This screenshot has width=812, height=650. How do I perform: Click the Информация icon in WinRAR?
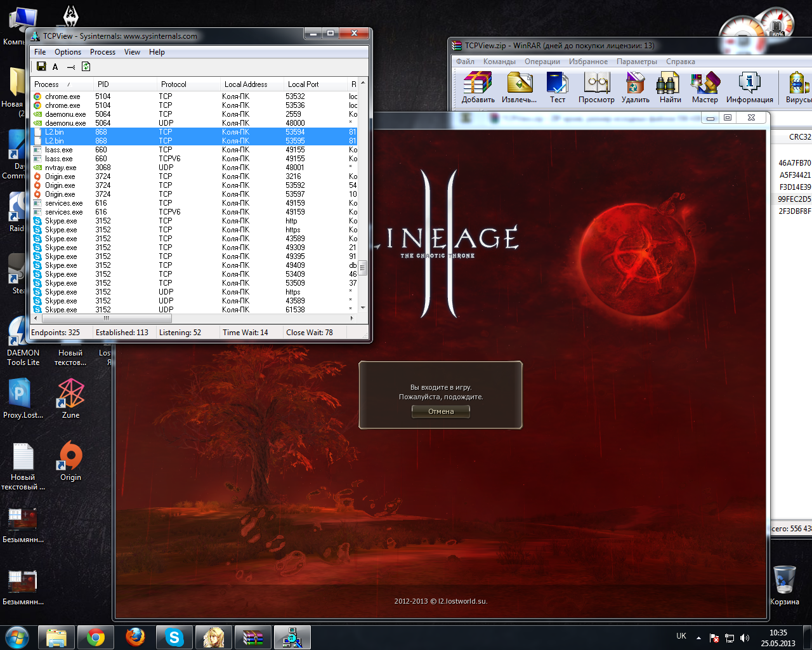click(749, 88)
